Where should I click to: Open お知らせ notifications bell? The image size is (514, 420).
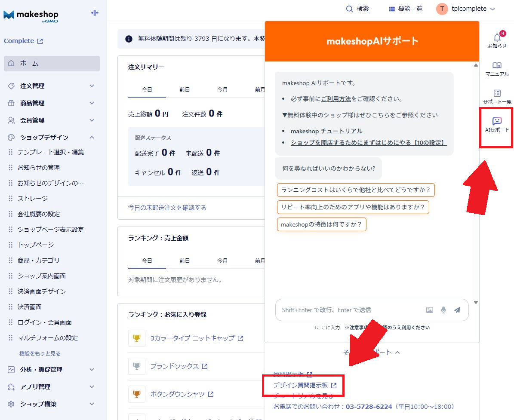click(497, 40)
